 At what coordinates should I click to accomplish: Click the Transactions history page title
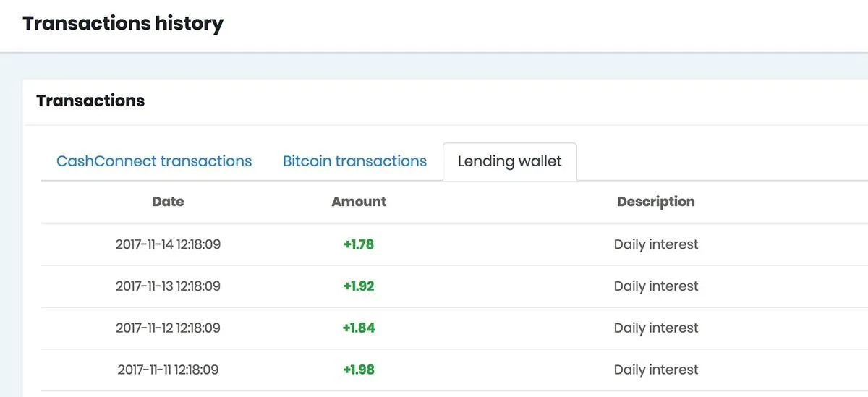click(123, 24)
